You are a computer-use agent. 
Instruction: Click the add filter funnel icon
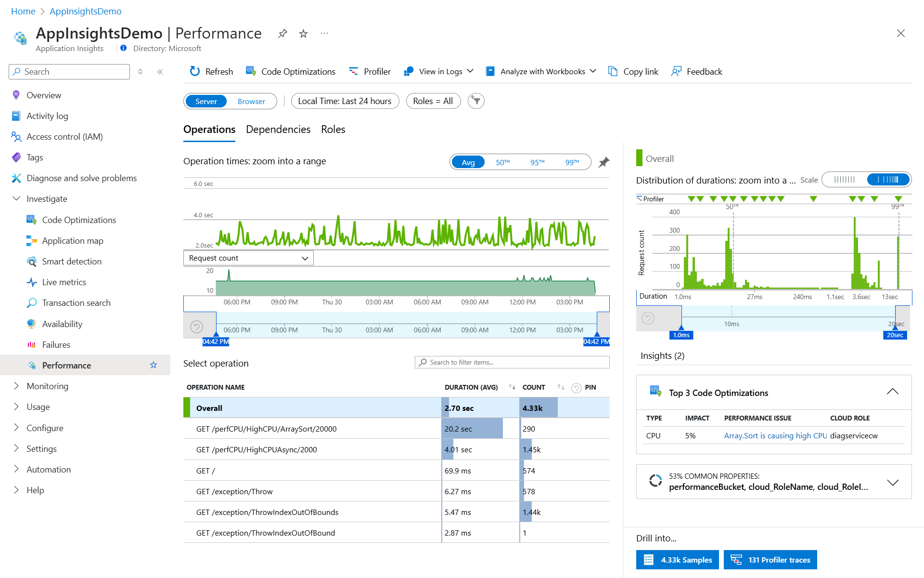pyautogui.click(x=476, y=101)
